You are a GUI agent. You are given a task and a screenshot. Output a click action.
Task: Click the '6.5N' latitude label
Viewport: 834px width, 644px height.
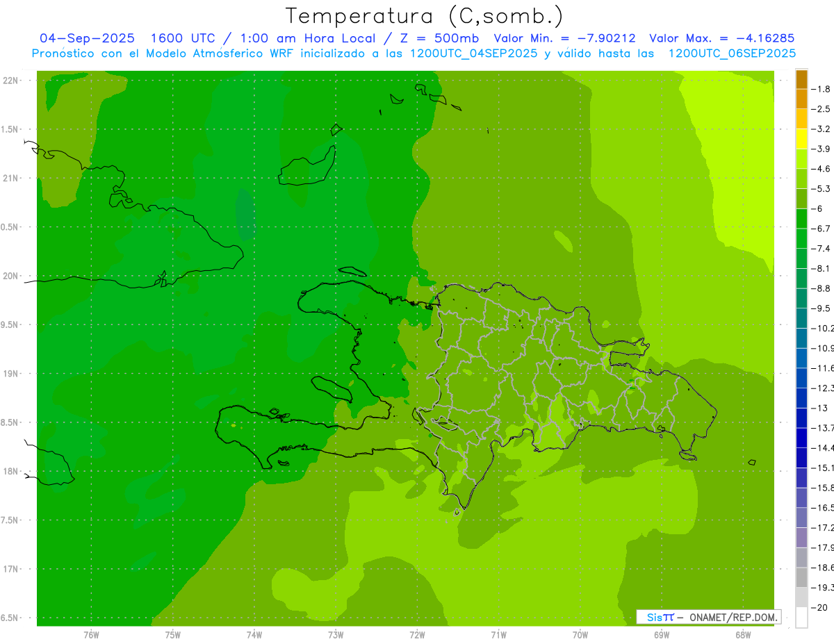click(x=10, y=618)
